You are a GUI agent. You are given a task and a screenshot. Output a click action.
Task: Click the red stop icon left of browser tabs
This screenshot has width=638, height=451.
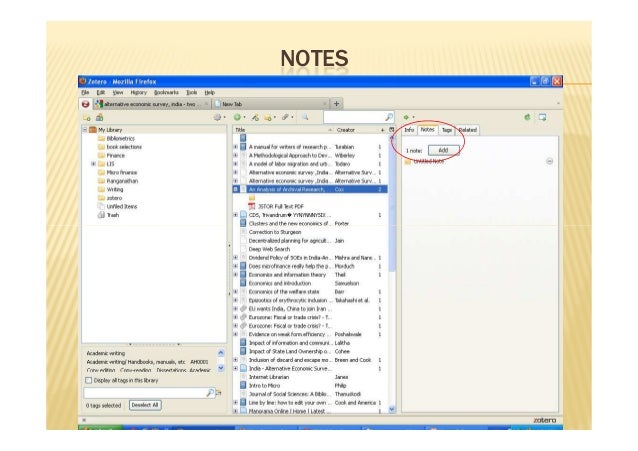click(x=85, y=104)
